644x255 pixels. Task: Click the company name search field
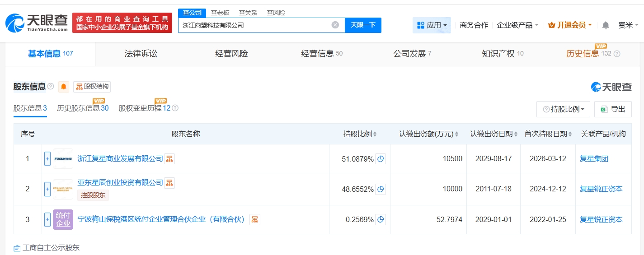[255, 25]
